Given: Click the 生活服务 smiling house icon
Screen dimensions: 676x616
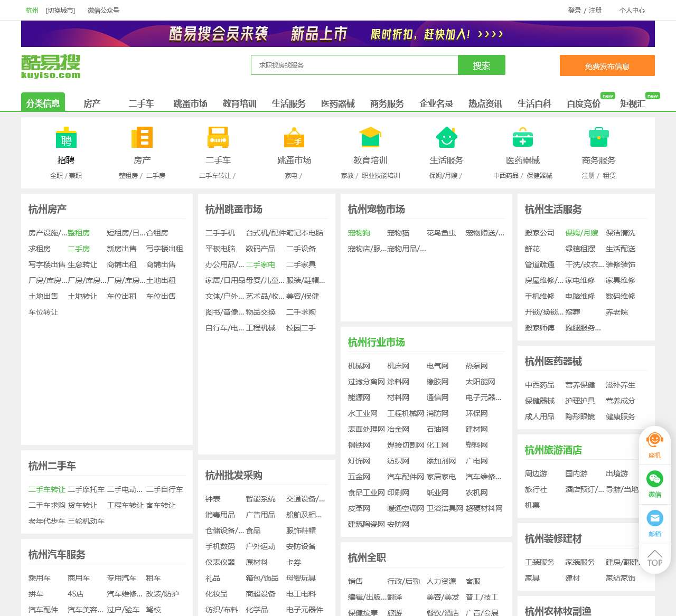Looking at the screenshot, I should click(446, 138).
